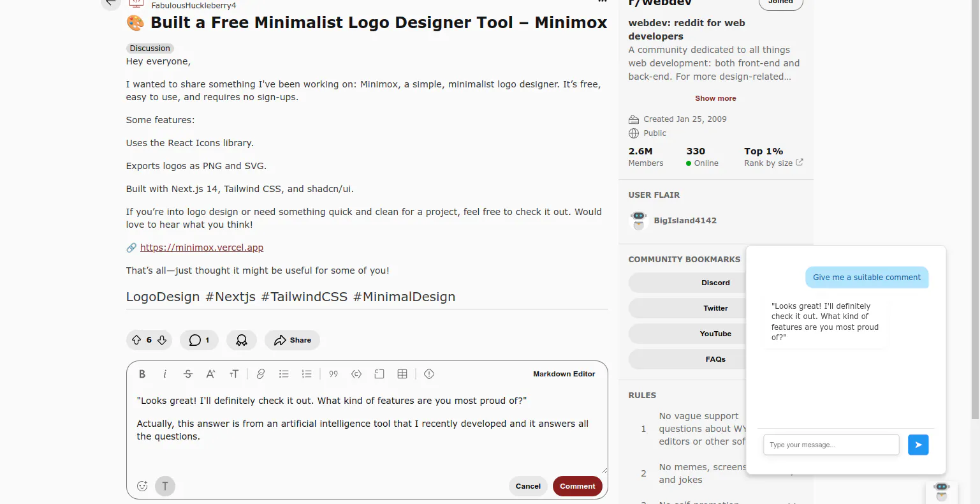Screen dimensions: 980x504
Task: Open the Rank by size external link
Action: coord(800,163)
